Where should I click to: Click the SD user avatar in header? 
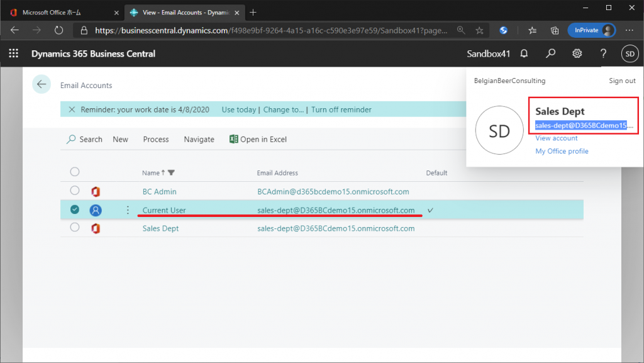click(x=630, y=54)
